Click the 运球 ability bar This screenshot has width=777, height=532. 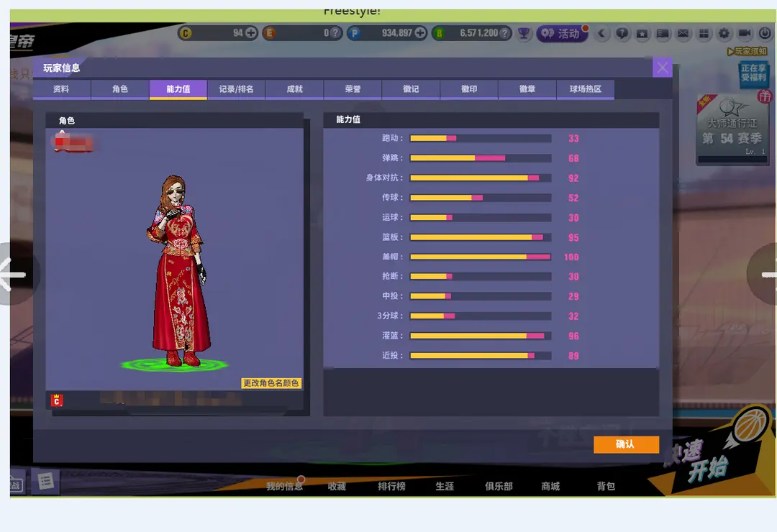(x=481, y=217)
